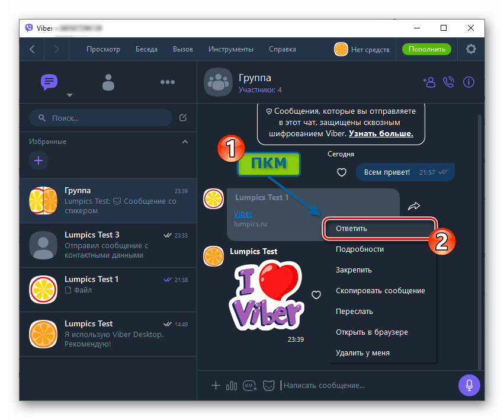Minimize the Viber window
Viewport: 504px width, 420px height.
pos(417,28)
